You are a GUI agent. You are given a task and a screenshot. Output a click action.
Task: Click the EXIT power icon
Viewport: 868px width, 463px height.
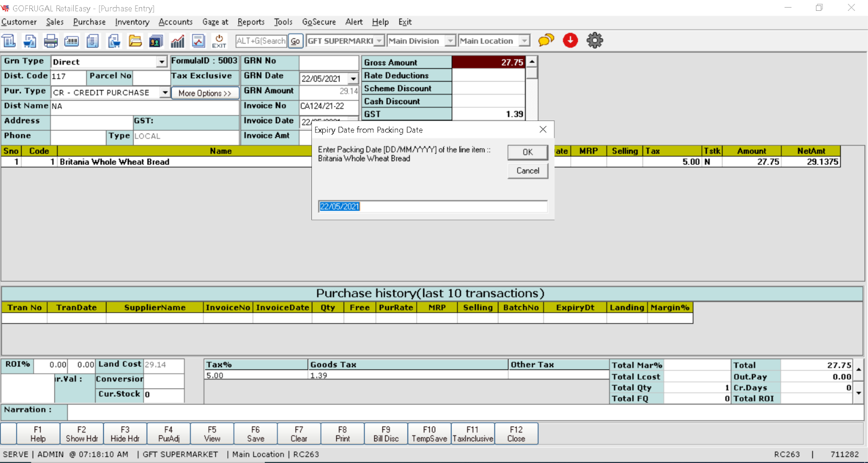pyautogui.click(x=219, y=41)
